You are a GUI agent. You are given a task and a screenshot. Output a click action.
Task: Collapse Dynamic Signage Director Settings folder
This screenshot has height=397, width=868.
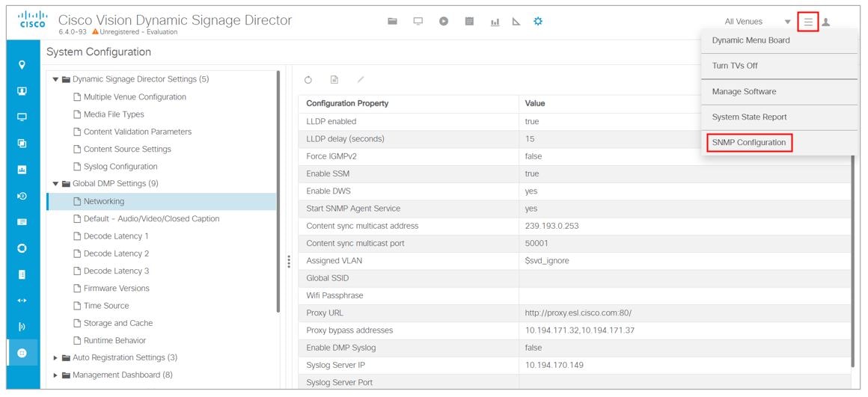55,79
